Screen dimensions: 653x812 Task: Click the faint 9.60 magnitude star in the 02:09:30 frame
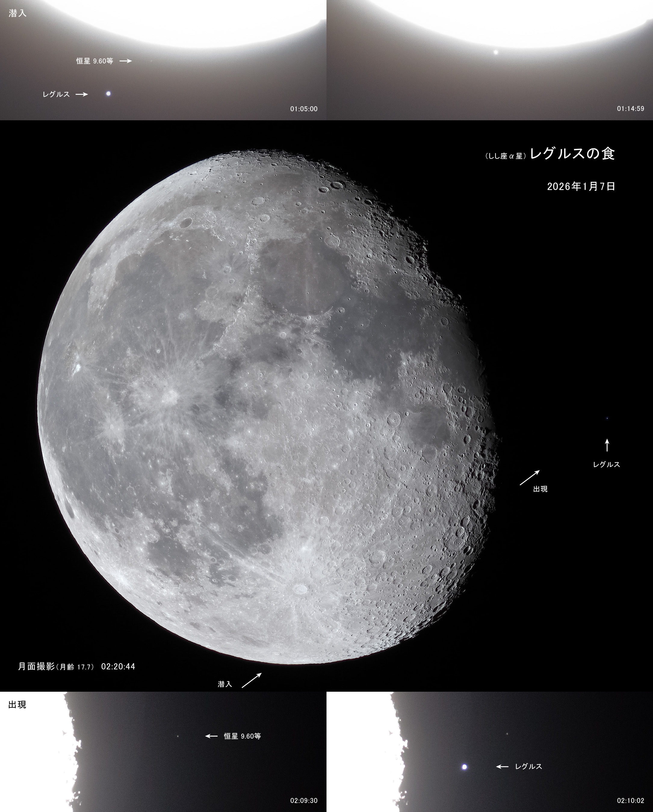pyautogui.click(x=178, y=736)
